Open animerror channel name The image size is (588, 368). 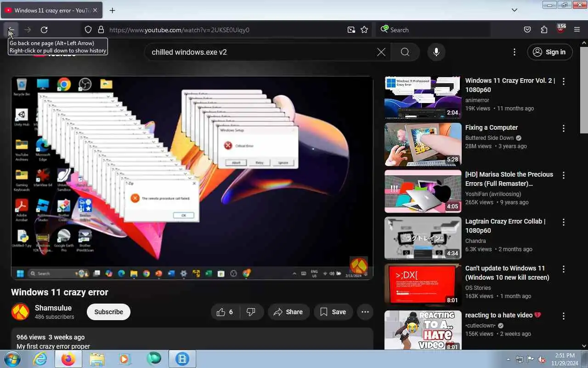pos(477,100)
